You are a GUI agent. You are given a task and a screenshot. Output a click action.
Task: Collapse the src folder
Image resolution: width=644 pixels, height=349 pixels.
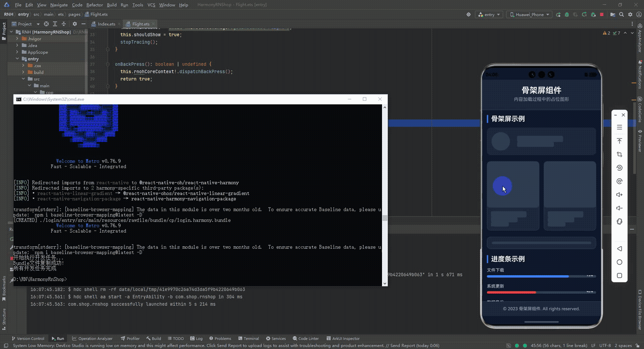pos(23,79)
